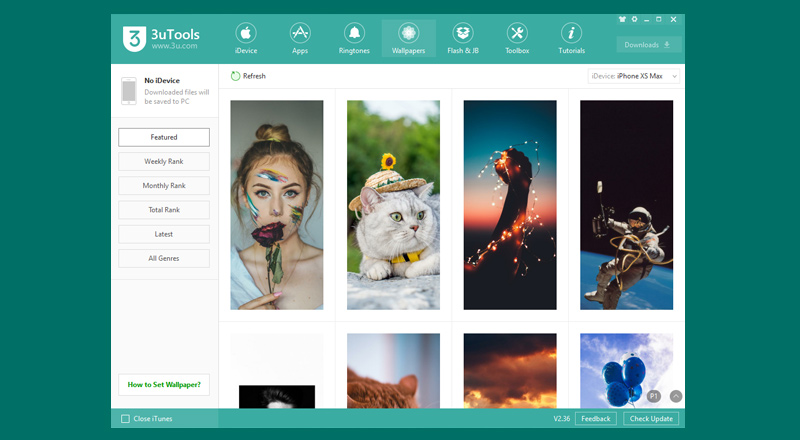Open the Downloads manager
The image size is (800, 440).
click(649, 45)
